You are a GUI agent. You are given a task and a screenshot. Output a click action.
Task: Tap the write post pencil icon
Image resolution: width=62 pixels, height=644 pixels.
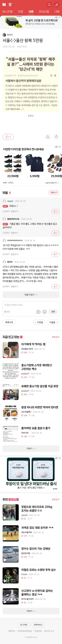(x=57, y=5)
